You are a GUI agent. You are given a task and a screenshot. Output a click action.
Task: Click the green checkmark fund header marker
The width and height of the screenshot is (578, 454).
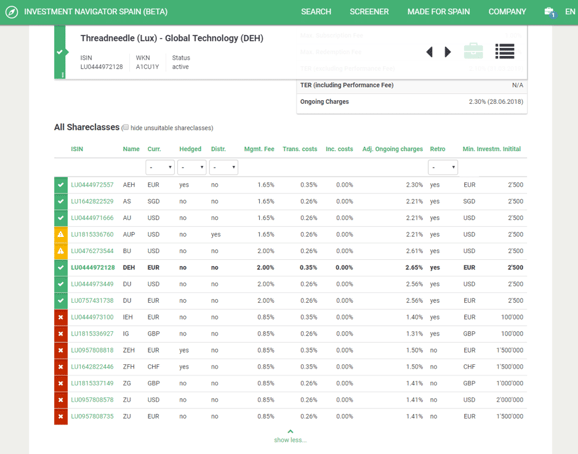60,52
